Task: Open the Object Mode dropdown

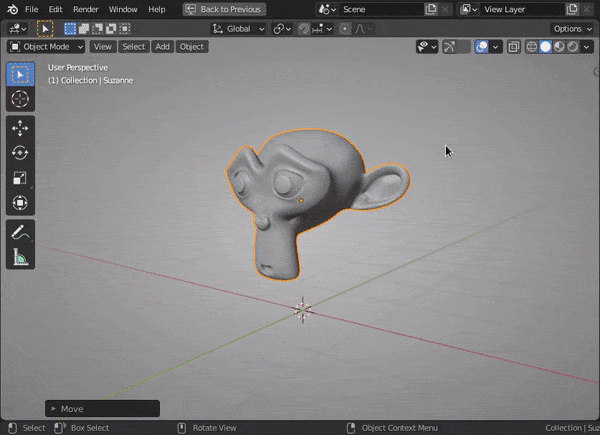Action: click(x=46, y=47)
